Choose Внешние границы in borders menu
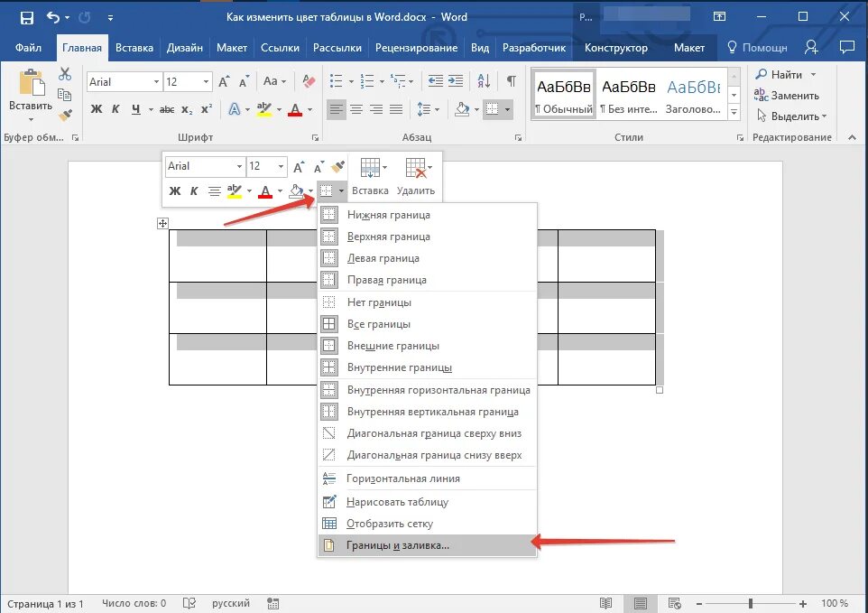This screenshot has height=613, width=868. [x=427, y=346]
